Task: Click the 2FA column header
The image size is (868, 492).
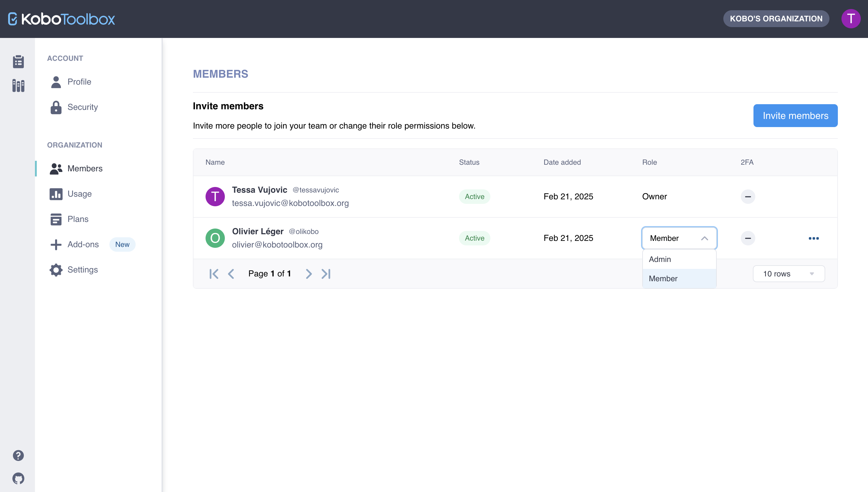Action: pos(747,162)
